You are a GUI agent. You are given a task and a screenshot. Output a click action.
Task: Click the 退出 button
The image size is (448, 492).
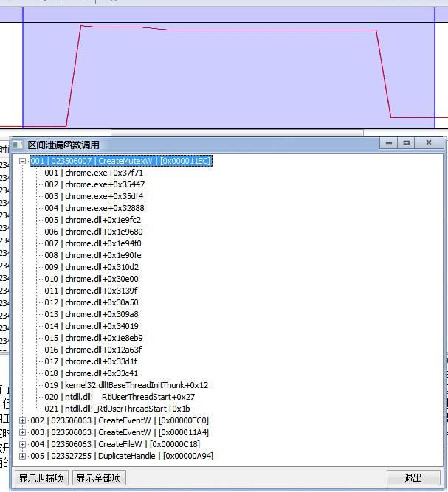coord(413,478)
